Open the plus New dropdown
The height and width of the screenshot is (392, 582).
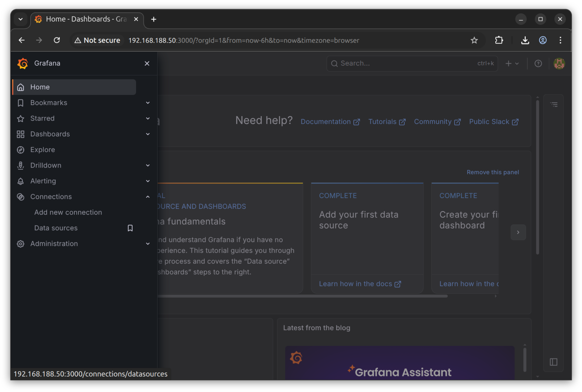(512, 64)
